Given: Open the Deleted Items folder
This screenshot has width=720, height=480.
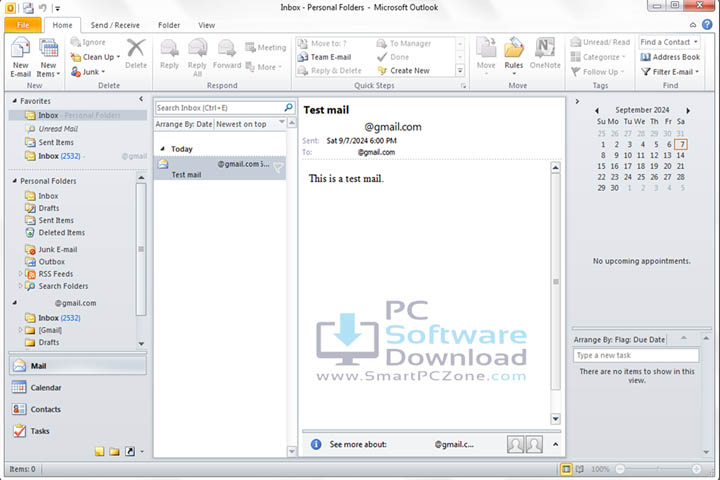Looking at the screenshot, I should tap(62, 232).
